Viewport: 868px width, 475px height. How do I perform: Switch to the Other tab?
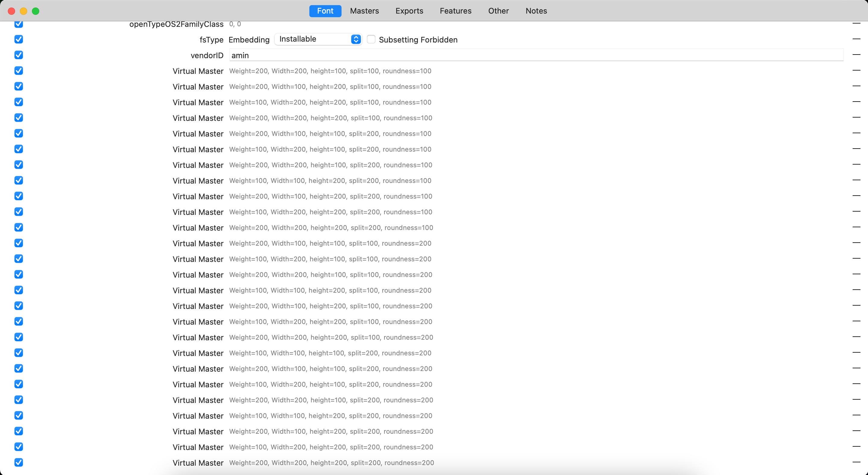tap(498, 11)
